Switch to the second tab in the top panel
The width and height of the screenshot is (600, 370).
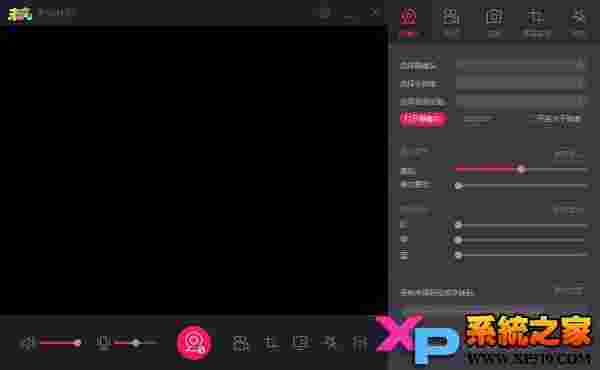tap(451, 23)
